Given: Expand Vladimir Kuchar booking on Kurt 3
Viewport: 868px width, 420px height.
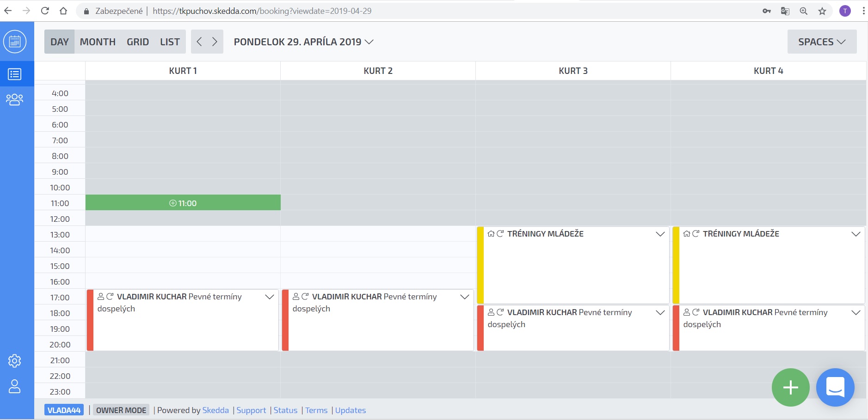Looking at the screenshot, I should [x=660, y=312].
